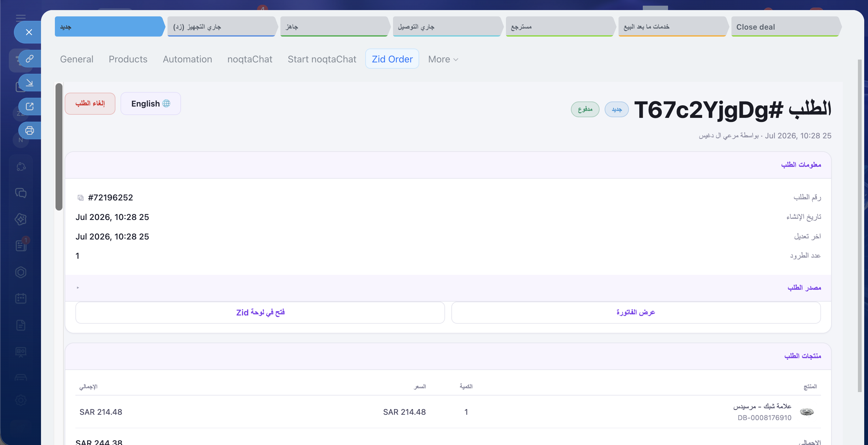Click the product thumbnail for علامة شبك مرسيدس
Image resolution: width=868 pixels, height=445 pixels.
(x=807, y=412)
